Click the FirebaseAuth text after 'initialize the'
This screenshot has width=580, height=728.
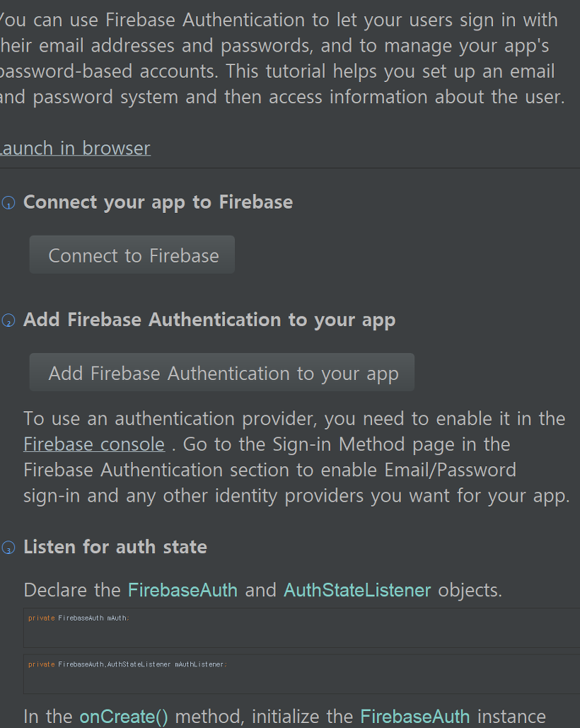415,716
